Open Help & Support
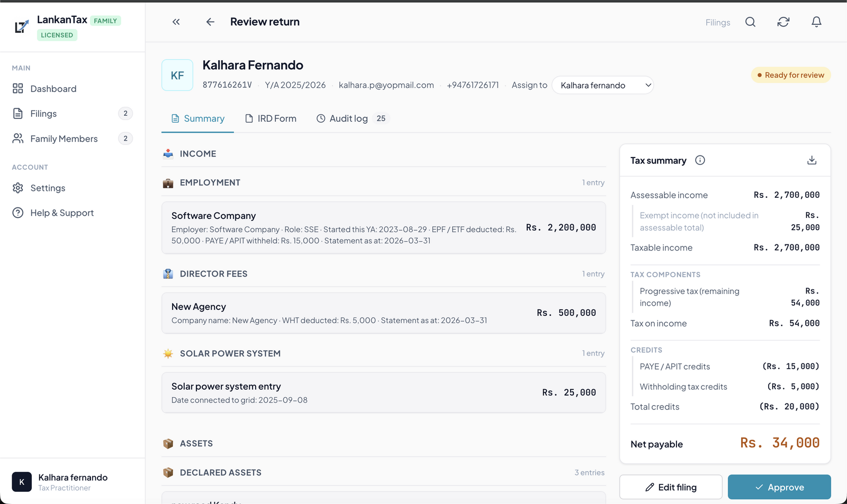This screenshot has height=504, width=847. (73, 213)
